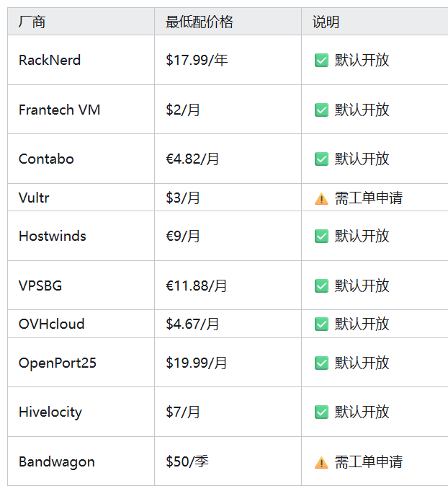Click the green checkmark in VPSBG row

click(321, 286)
